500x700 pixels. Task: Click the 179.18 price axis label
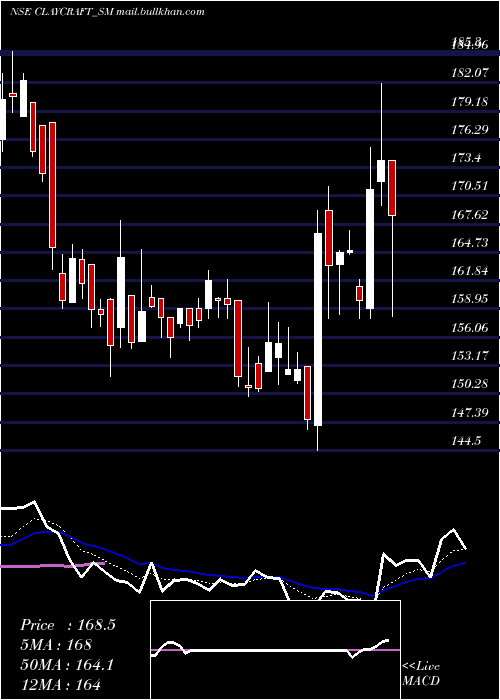pyautogui.click(x=470, y=101)
